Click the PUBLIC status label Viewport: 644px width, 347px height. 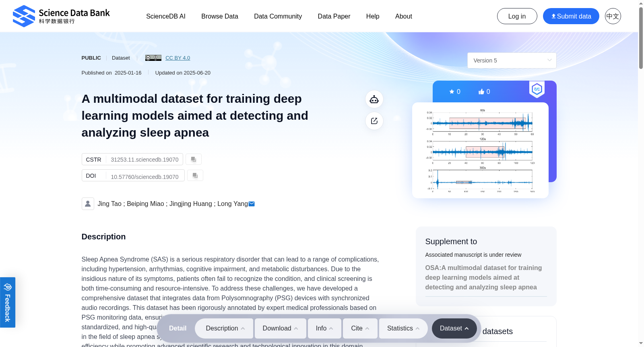click(91, 58)
